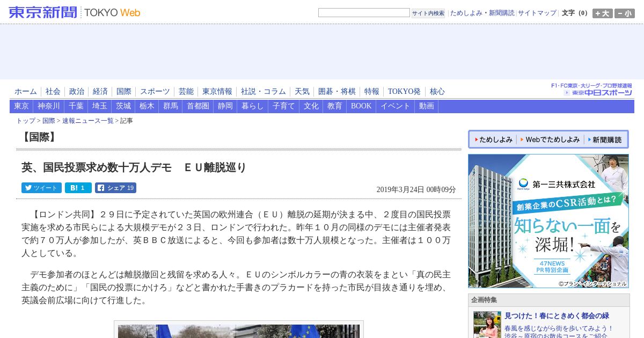The width and height of the screenshot is (644, 338).
Task: Open the 東京情報 section
Action: click(x=217, y=92)
